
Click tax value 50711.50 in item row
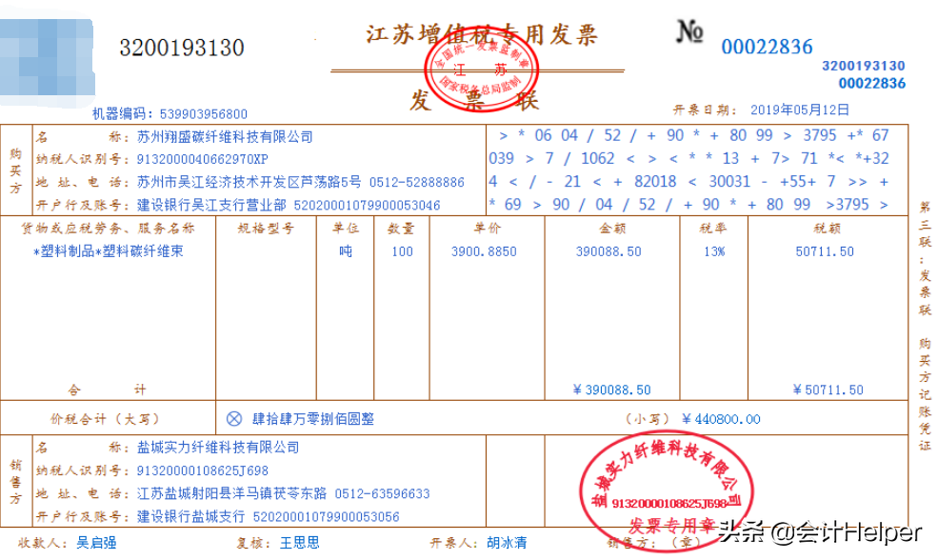(x=825, y=251)
